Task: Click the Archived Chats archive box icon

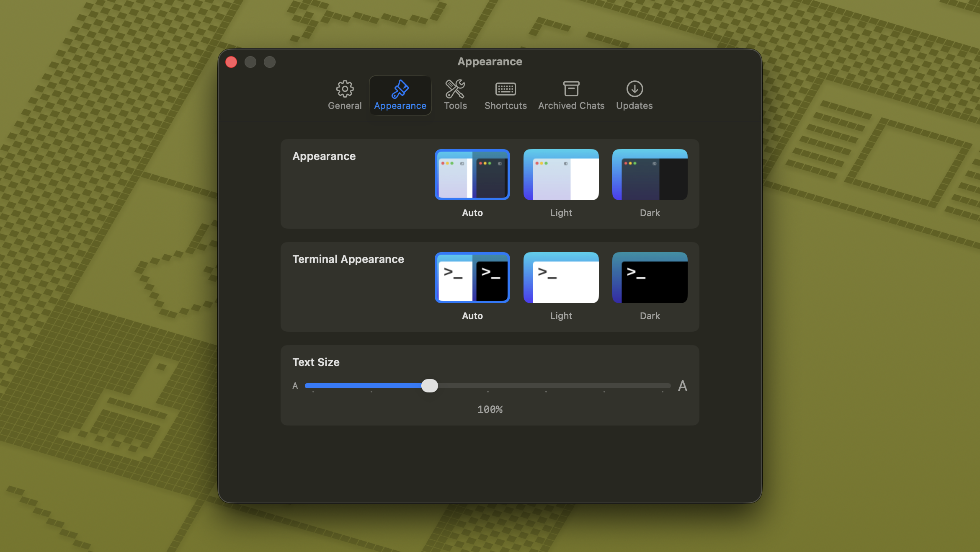Action: click(x=571, y=89)
